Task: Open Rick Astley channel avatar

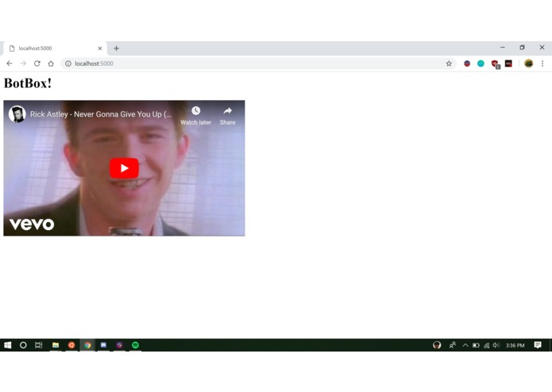Action: point(17,114)
